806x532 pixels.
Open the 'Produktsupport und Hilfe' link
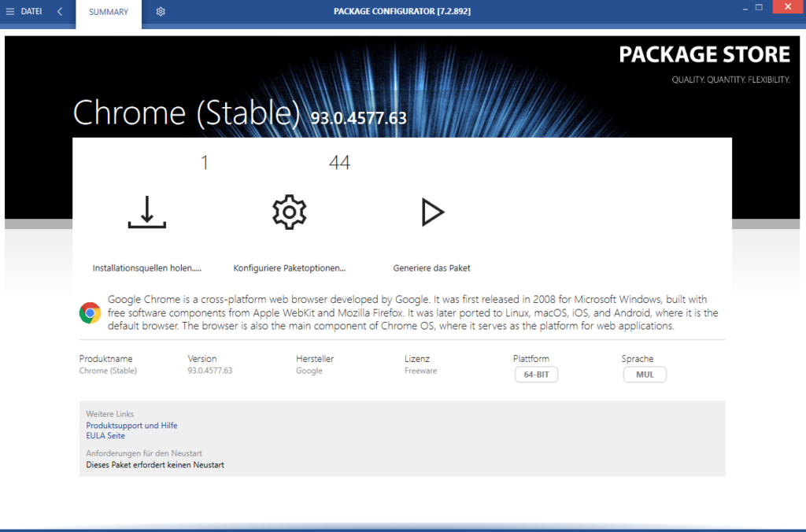(131, 425)
